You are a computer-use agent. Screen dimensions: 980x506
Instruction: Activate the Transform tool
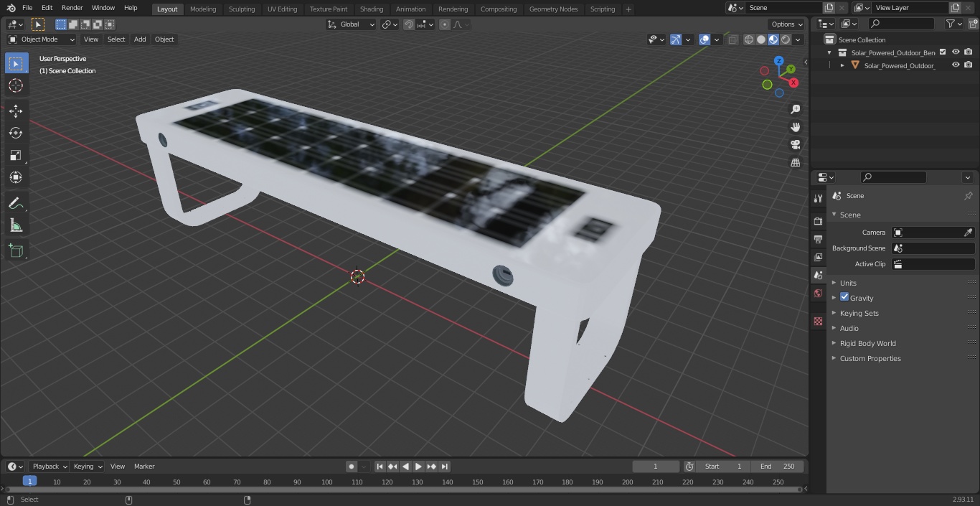(16, 177)
